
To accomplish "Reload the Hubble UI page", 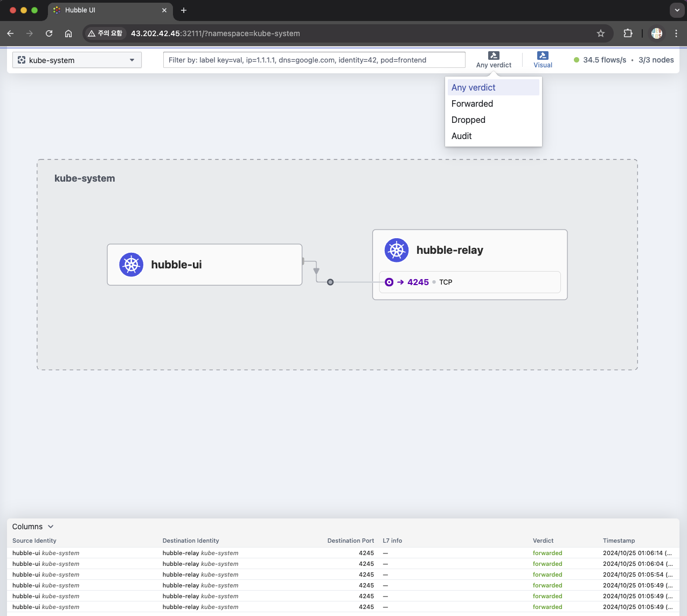I will pyautogui.click(x=49, y=33).
